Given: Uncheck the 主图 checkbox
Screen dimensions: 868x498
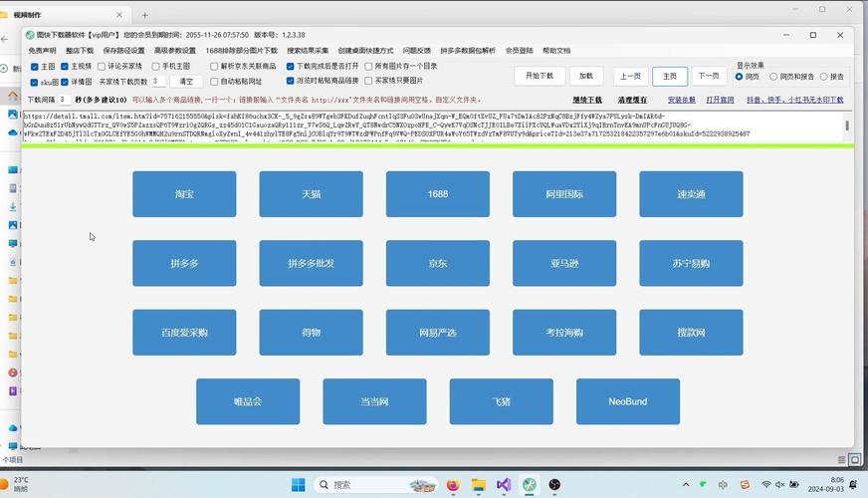Looking at the screenshot, I should [34, 67].
